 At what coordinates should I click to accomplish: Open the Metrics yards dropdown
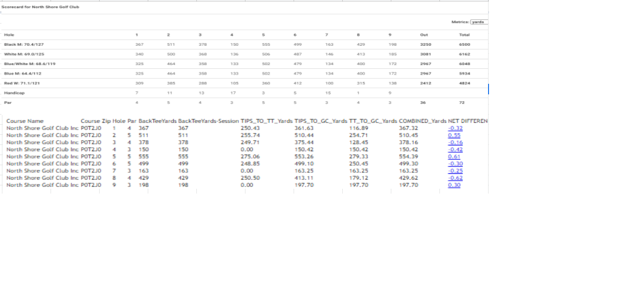click(x=479, y=22)
